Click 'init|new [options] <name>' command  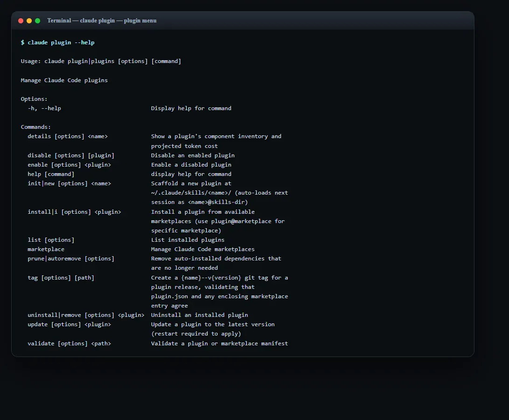point(70,183)
